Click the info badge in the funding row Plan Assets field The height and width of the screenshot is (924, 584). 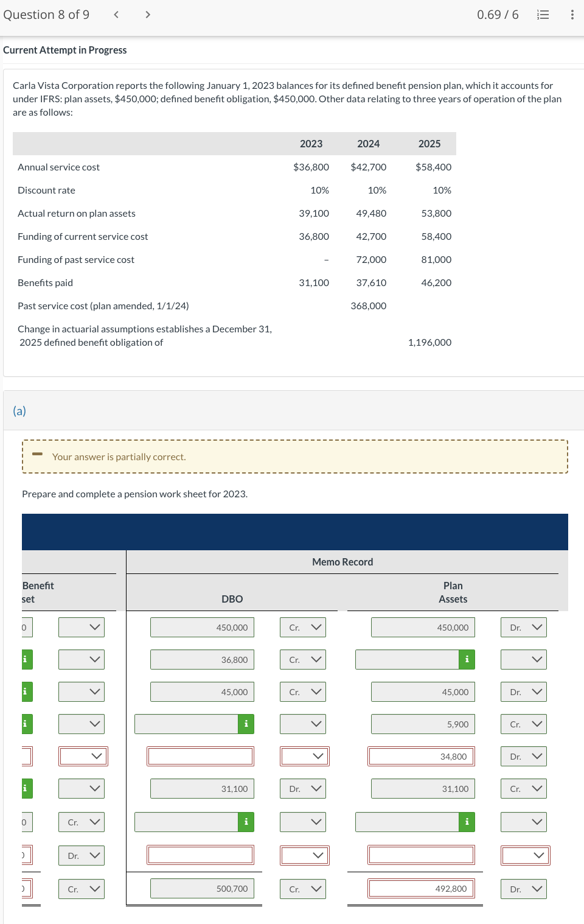pos(467,822)
